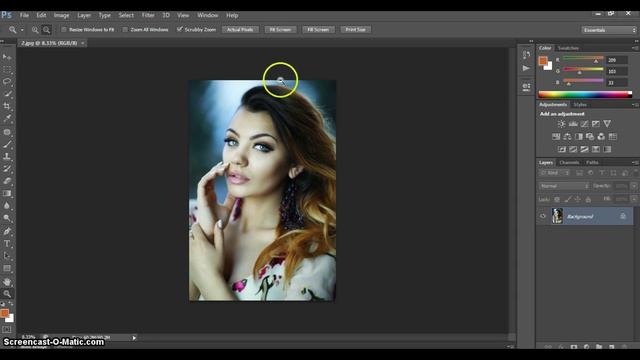Select the Eraser tool
This screenshot has width=640, height=360.
click(x=7, y=181)
